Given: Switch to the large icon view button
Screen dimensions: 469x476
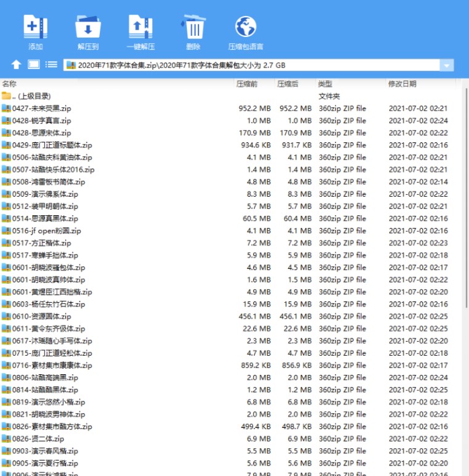Looking at the screenshot, I should tap(34, 64).
